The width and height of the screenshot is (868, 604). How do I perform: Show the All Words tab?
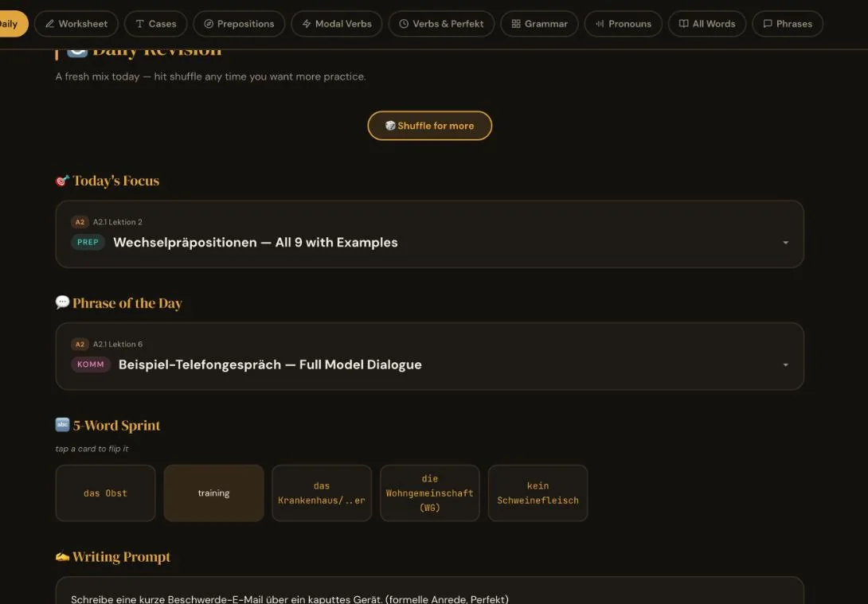pyautogui.click(x=707, y=24)
